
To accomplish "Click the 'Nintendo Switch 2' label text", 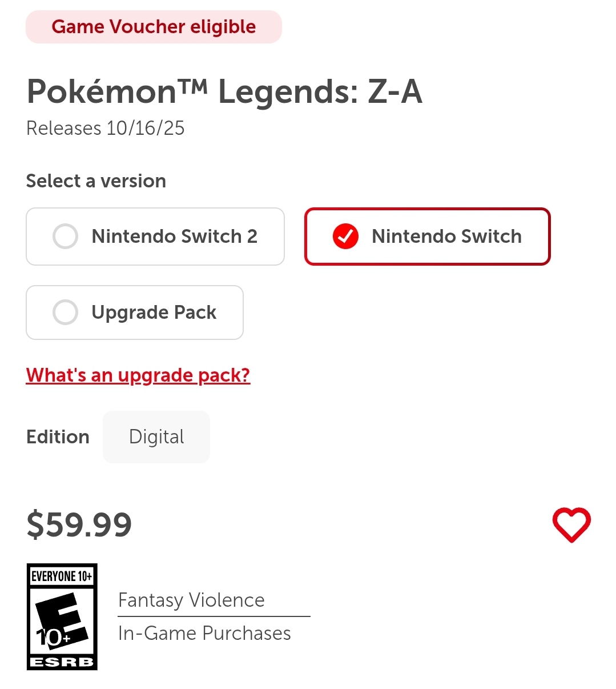I will click(x=174, y=237).
